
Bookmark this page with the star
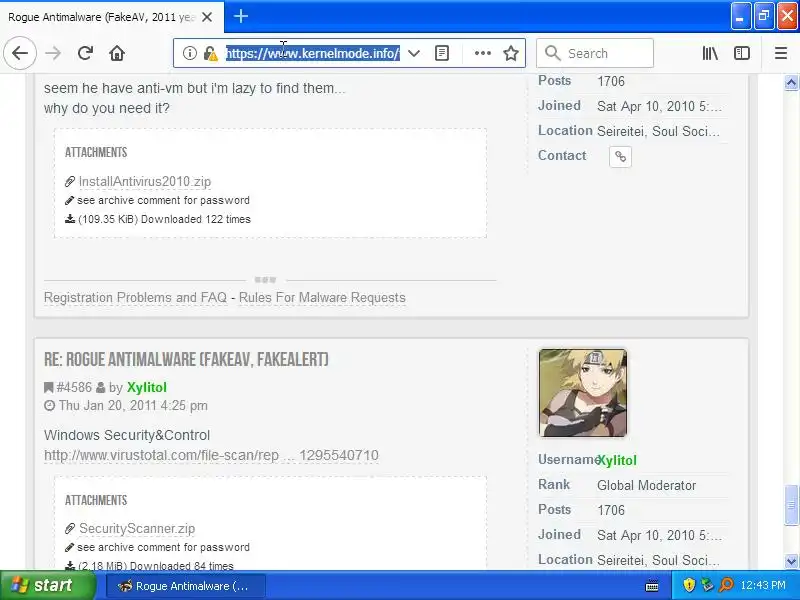tap(511, 53)
